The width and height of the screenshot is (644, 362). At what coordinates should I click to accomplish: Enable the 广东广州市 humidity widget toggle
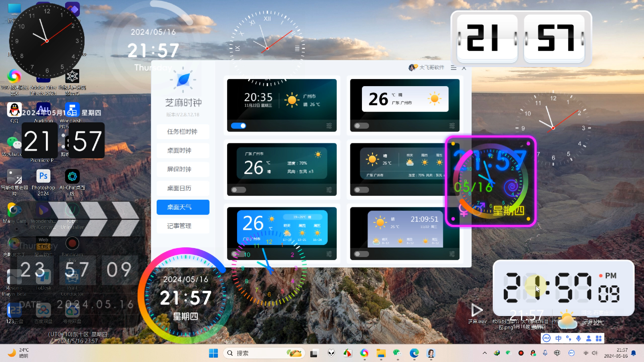[238, 190]
